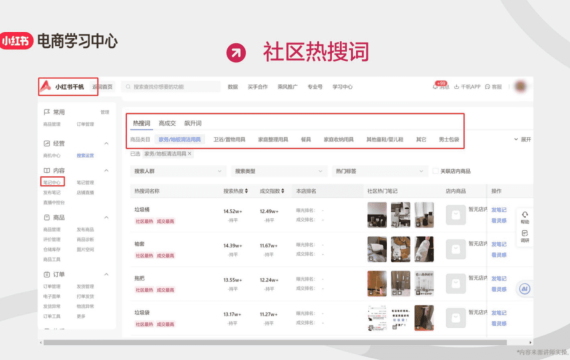The image size is (570, 360).
Task: Open the 客服 customer service chat icon
Action: coord(487,87)
